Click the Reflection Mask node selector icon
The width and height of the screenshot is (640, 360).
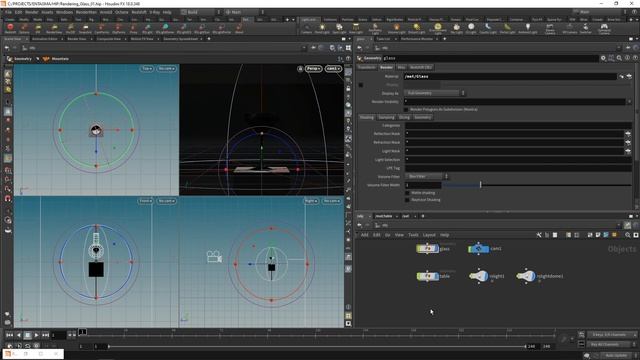click(x=628, y=134)
